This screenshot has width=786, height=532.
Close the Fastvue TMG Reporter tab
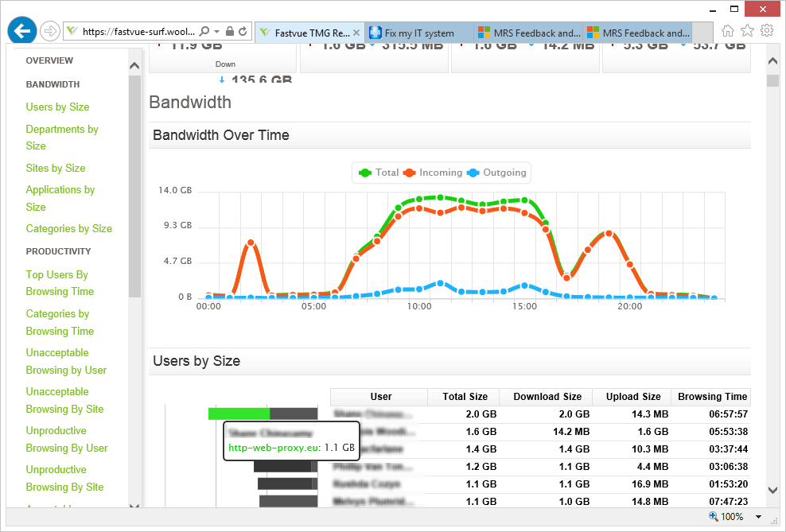point(356,33)
